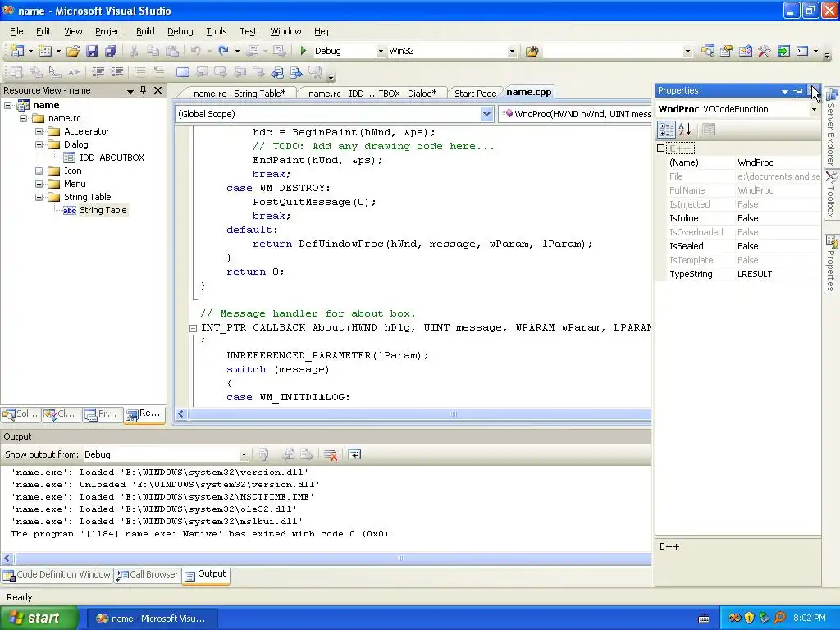Switch Properties to Categorized view
The width and height of the screenshot is (840, 630).
[x=666, y=129]
